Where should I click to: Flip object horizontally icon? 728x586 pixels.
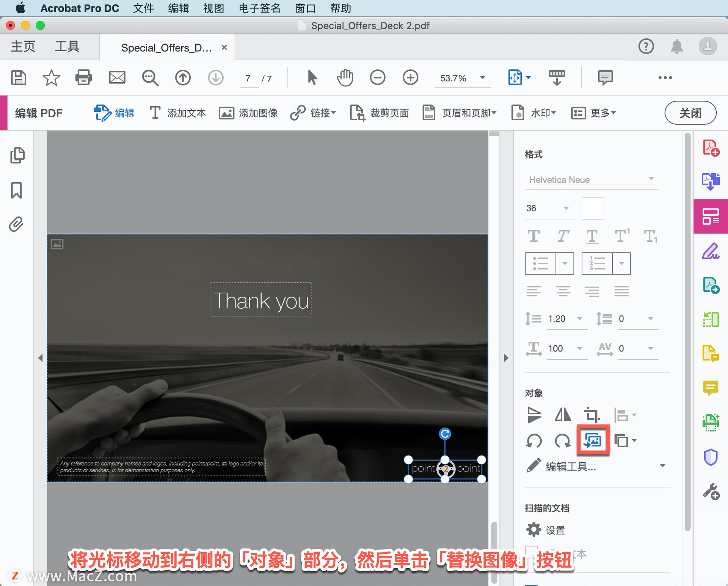pyautogui.click(x=563, y=415)
